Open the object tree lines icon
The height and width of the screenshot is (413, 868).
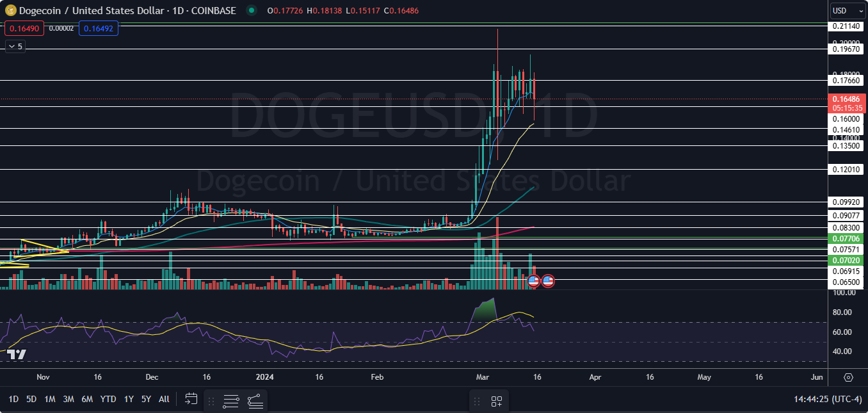point(255,401)
